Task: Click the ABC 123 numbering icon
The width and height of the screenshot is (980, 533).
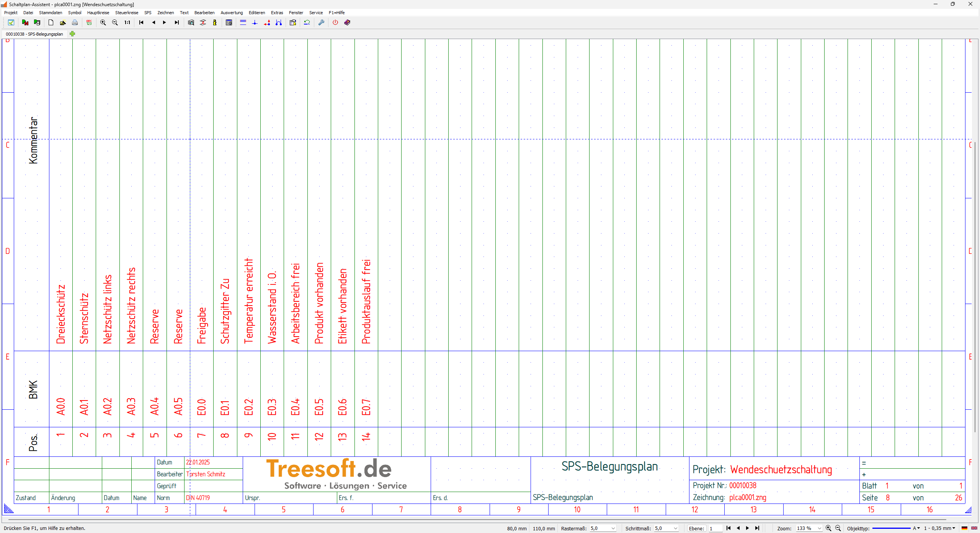Action: pyautogui.click(x=89, y=23)
